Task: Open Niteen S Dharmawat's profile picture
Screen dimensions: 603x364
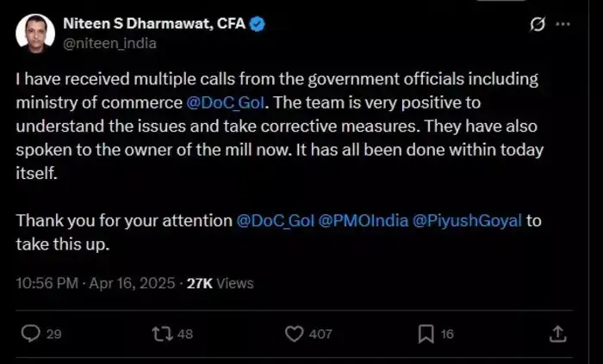Action: click(35, 34)
